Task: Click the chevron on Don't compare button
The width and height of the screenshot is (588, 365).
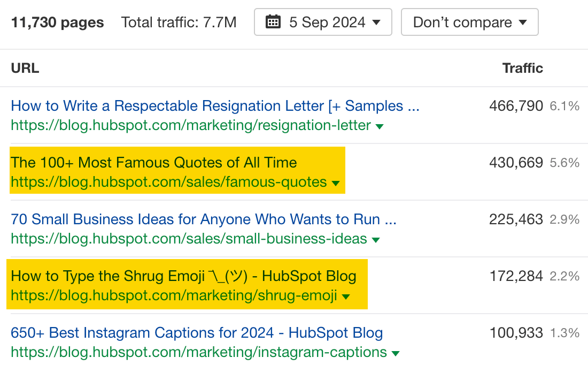Action: click(x=522, y=22)
